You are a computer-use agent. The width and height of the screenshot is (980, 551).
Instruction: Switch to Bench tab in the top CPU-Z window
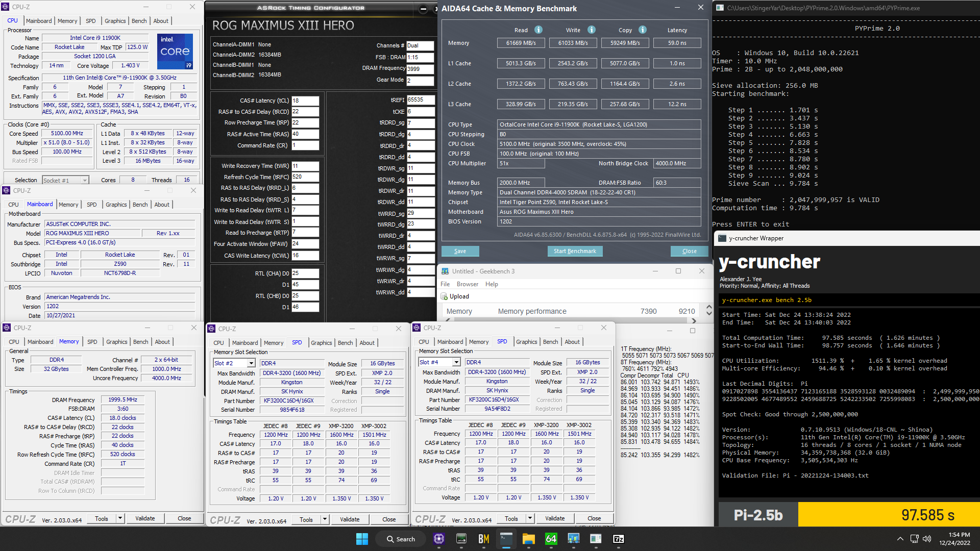tap(139, 21)
